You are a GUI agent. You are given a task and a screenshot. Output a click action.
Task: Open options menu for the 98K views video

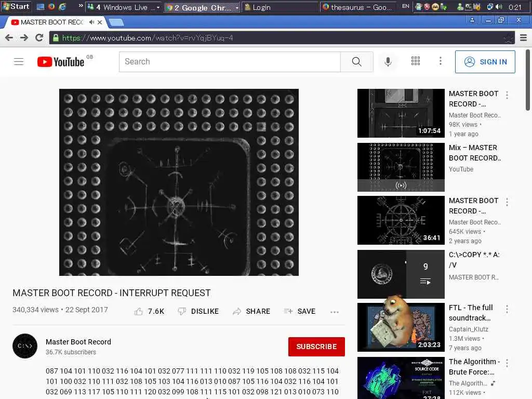click(x=507, y=95)
